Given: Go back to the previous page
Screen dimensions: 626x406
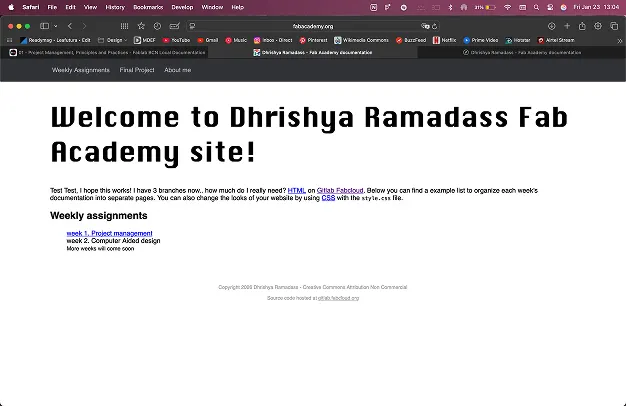Looking at the screenshot, I should (x=70, y=26).
